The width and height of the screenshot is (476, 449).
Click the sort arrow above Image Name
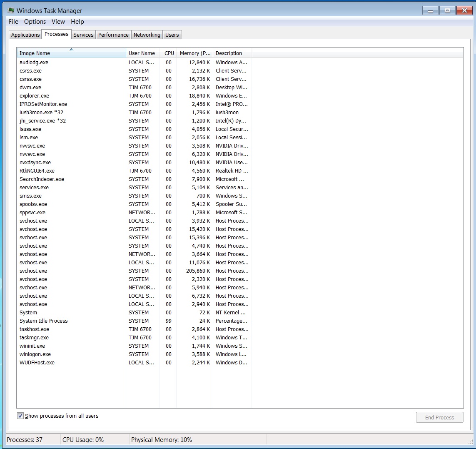point(71,49)
